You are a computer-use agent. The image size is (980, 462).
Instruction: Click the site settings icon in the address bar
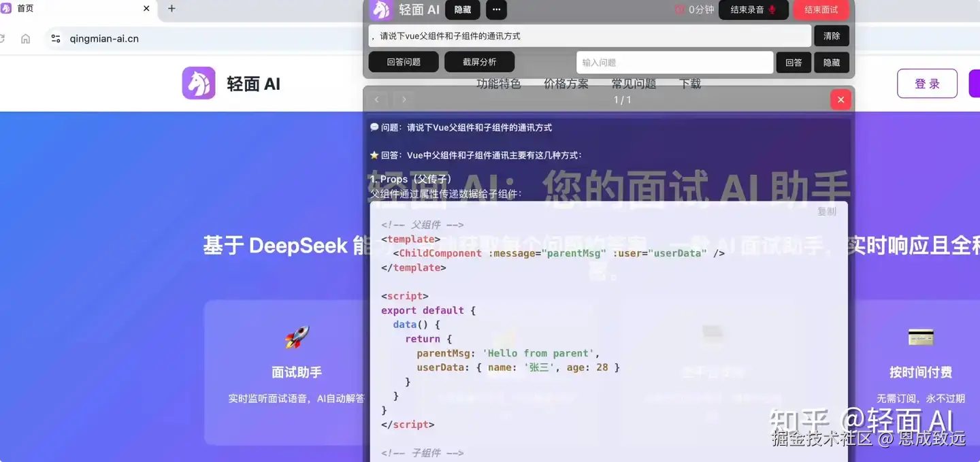(x=56, y=39)
